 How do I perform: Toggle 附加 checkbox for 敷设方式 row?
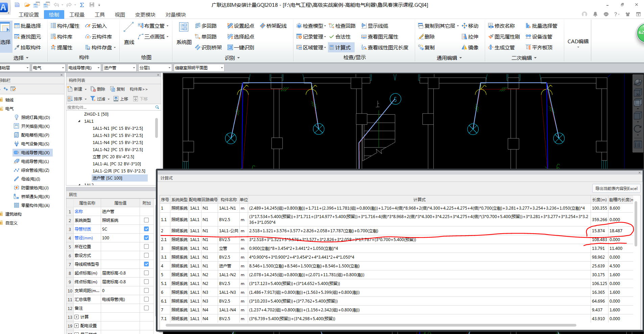tap(146, 255)
